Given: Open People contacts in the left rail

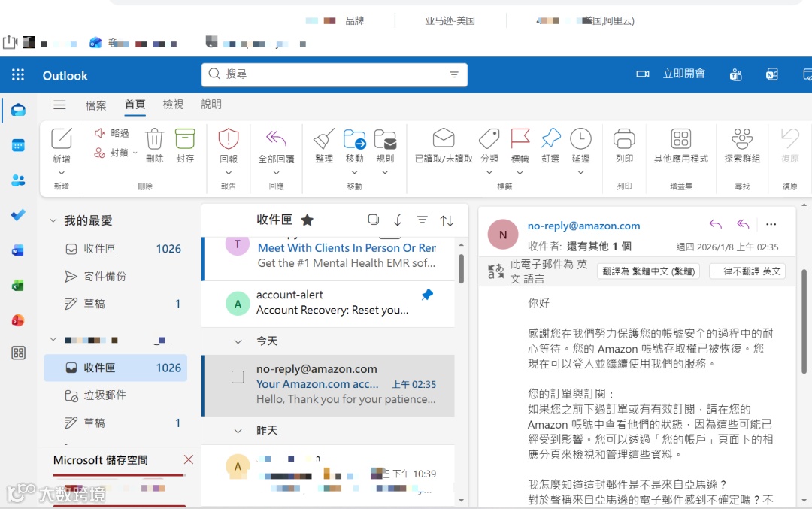Looking at the screenshot, I should pos(18,180).
